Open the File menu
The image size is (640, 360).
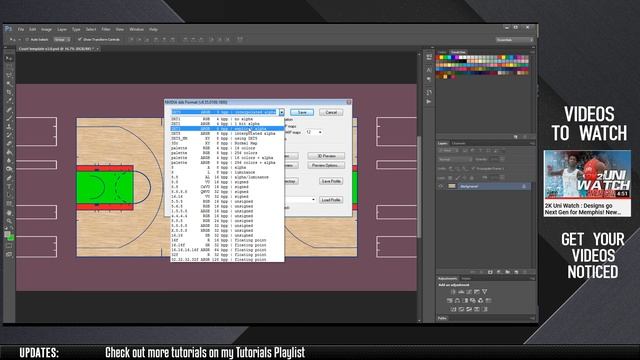21,29
